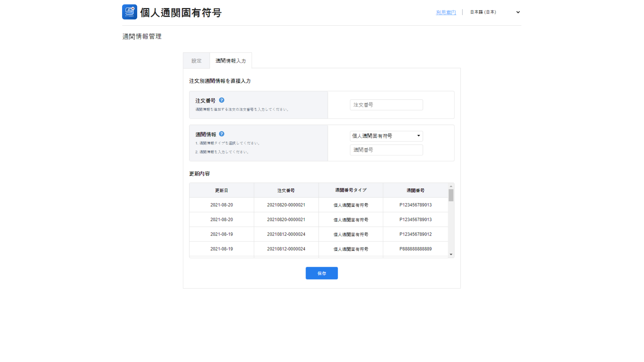The width and height of the screenshot is (644, 362).
Task: Click the table scrollbar up arrow
Action: coord(451,186)
